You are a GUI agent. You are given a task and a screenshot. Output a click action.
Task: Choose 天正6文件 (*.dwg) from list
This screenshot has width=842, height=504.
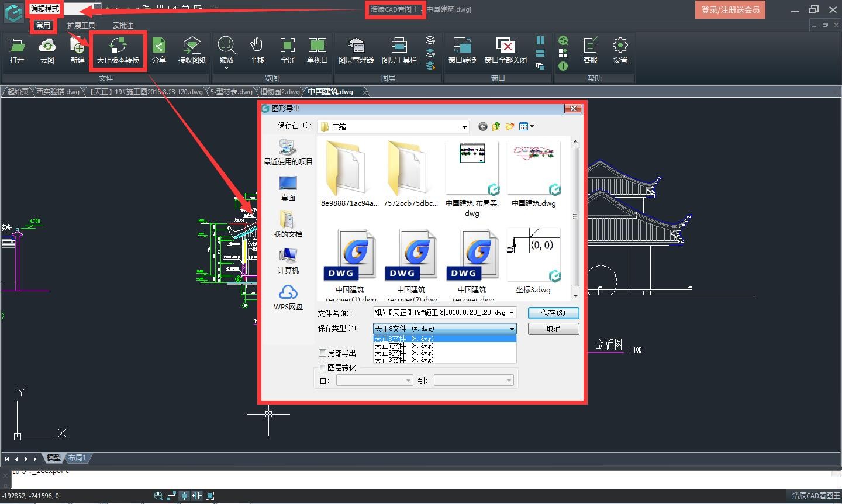tap(403, 353)
